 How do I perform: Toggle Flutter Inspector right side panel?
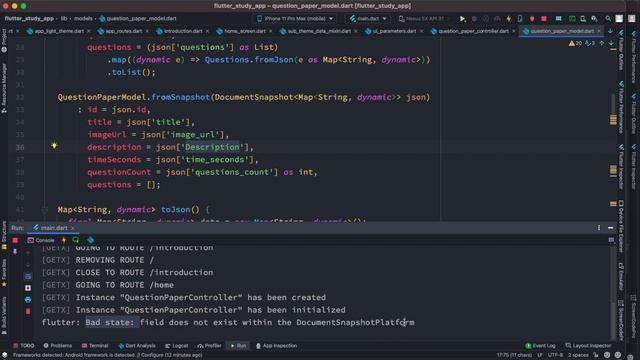621,168
